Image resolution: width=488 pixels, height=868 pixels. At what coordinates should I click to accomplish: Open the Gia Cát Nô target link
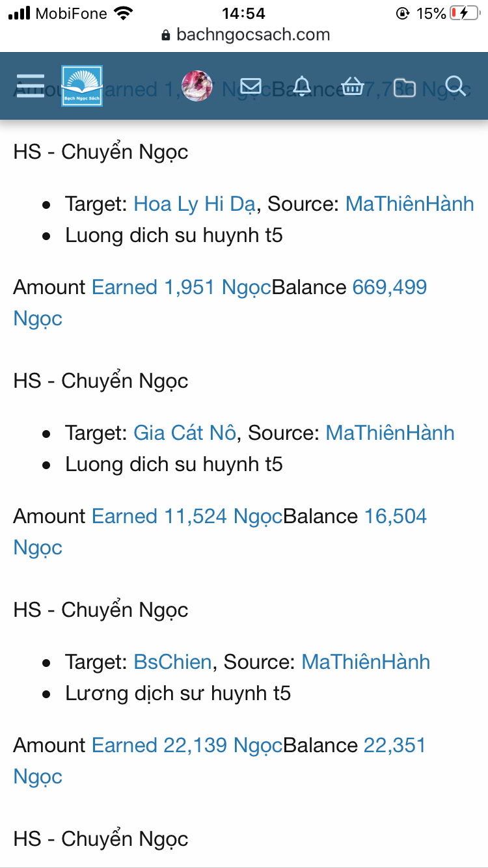point(184,433)
